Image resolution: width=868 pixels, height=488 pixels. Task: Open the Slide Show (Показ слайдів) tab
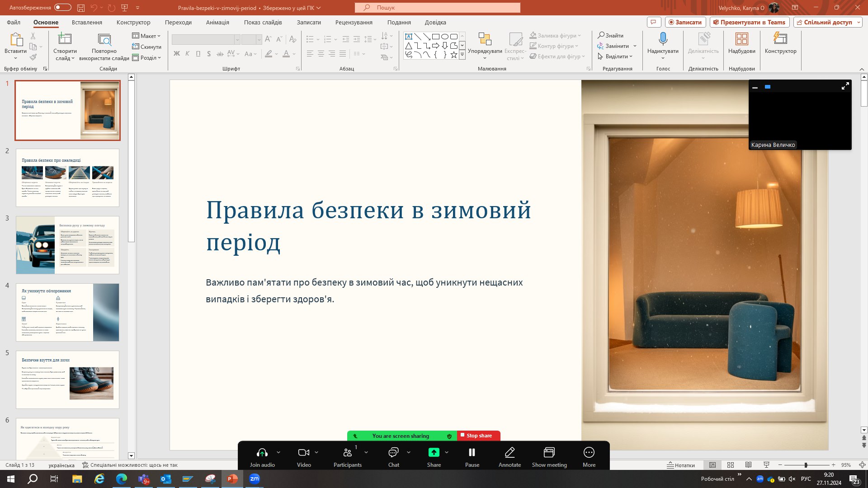point(263,22)
